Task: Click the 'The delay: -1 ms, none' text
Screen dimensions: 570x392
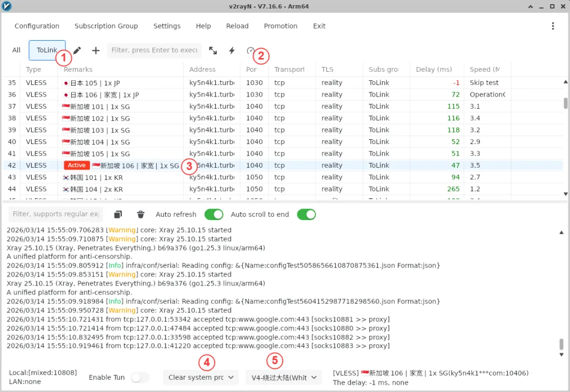Action: tap(370, 383)
